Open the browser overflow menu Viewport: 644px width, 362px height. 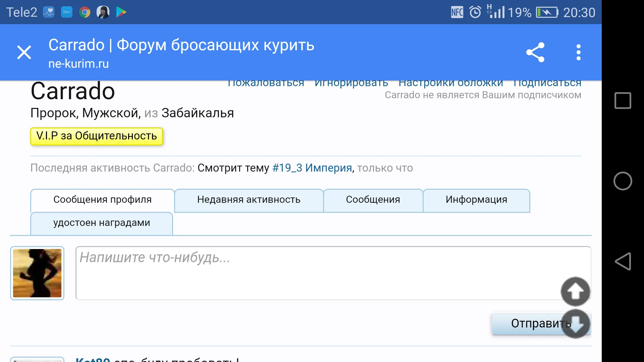(x=578, y=52)
